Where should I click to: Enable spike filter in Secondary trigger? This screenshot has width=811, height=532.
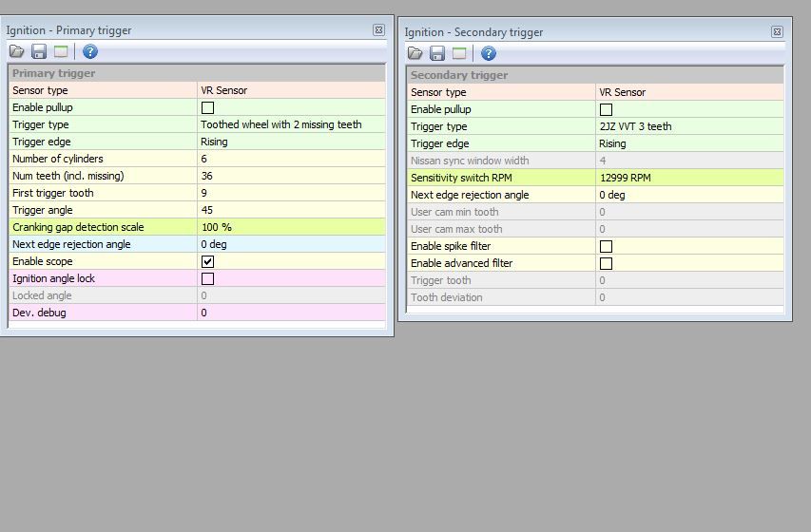606,246
